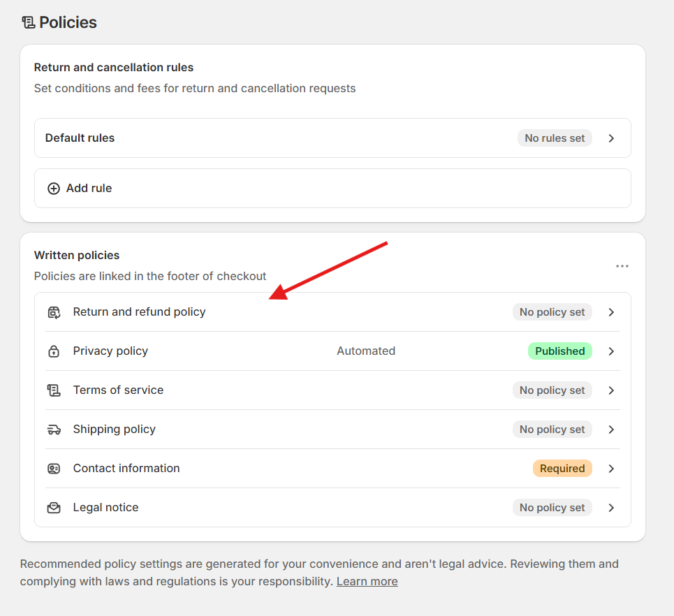Click the Shipping policy truck icon

(54, 430)
